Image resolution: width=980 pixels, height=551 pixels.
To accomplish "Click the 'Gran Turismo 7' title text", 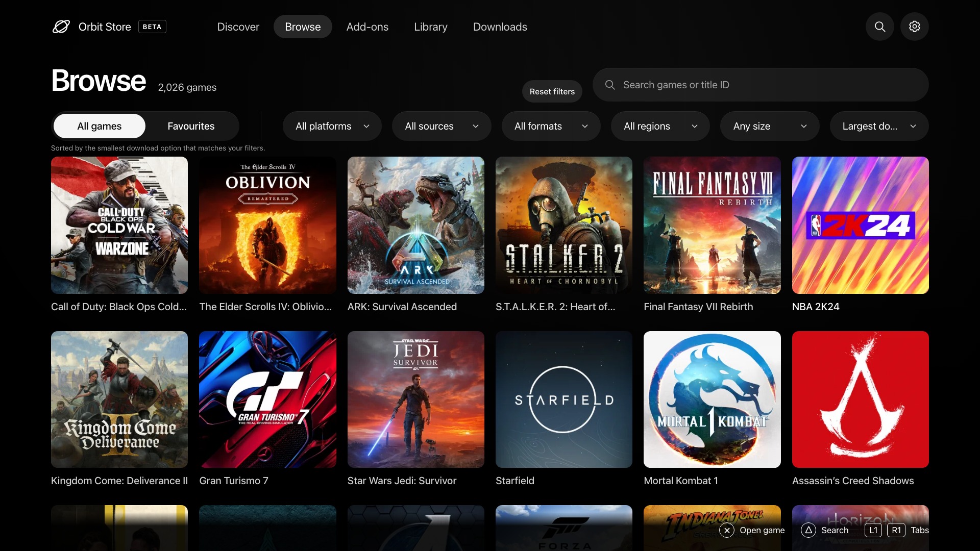I will [x=234, y=481].
